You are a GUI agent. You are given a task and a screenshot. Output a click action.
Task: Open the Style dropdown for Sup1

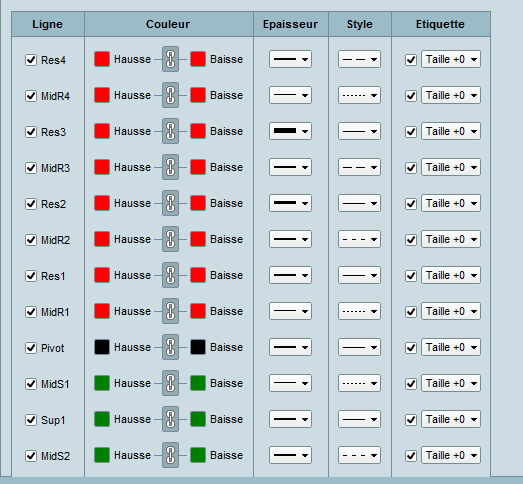(359, 419)
